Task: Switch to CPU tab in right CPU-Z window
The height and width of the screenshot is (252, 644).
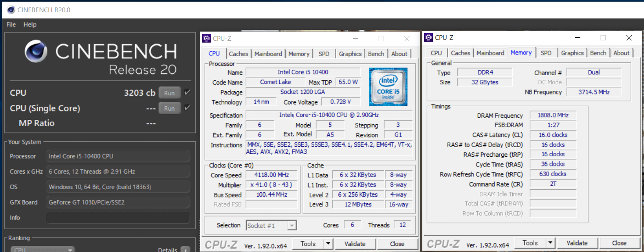Action: pos(436,53)
